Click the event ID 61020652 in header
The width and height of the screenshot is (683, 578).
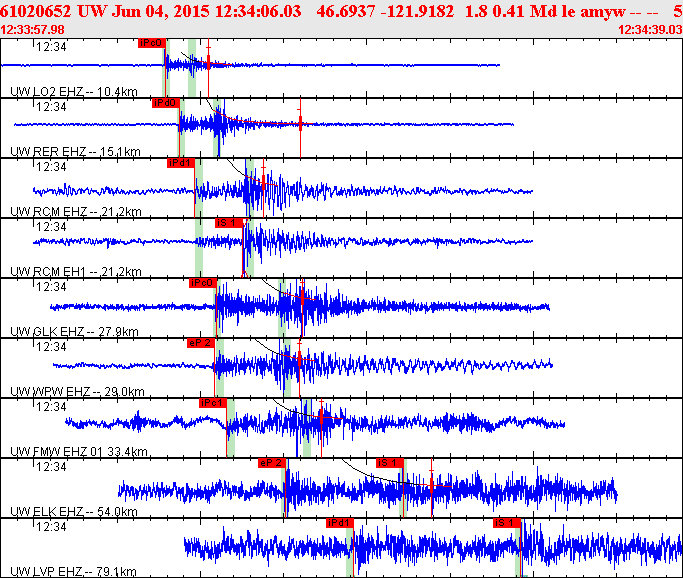pyautogui.click(x=36, y=10)
